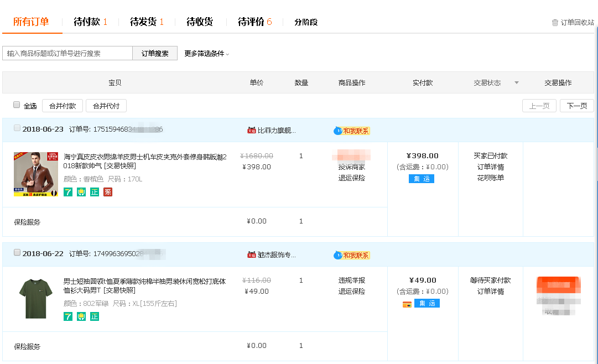Click the red 聚 badge under leather jacket
598x364 pixels.
click(108, 192)
